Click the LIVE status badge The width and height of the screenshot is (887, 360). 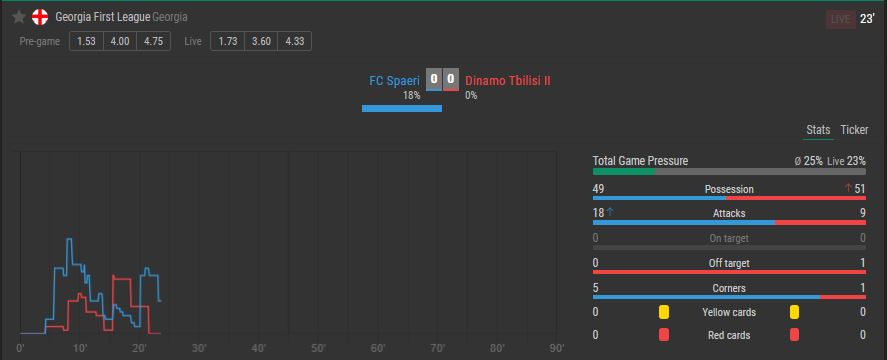[x=840, y=19]
